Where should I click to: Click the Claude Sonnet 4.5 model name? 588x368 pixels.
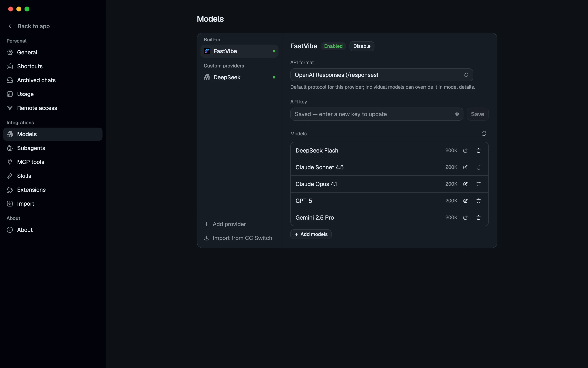[319, 167]
